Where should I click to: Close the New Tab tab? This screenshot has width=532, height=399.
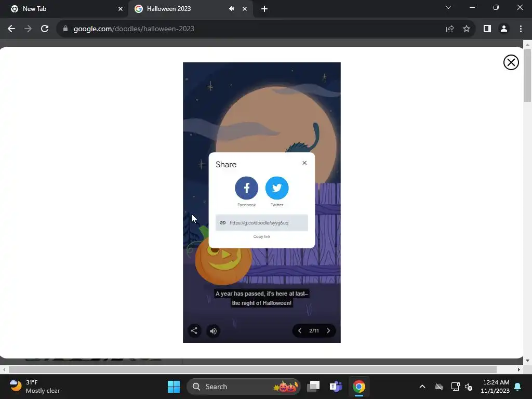121,9
